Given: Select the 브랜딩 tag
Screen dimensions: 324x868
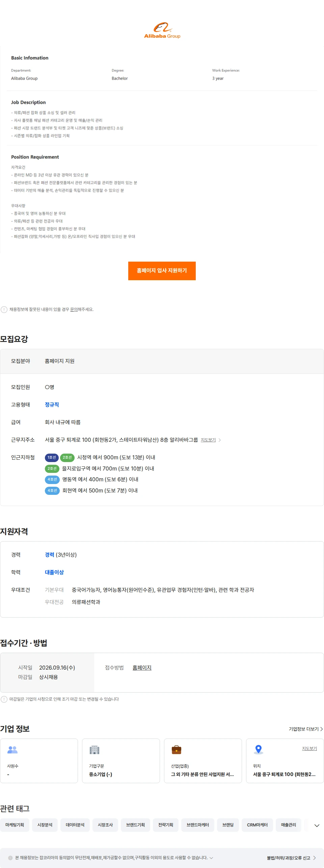Looking at the screenshot, I should pos(228,825).
